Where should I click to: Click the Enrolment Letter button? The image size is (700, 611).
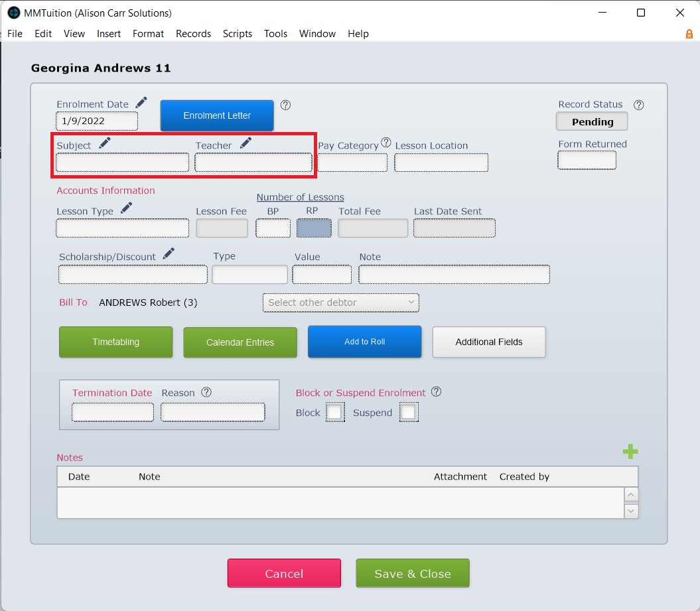tap(217, 115)
